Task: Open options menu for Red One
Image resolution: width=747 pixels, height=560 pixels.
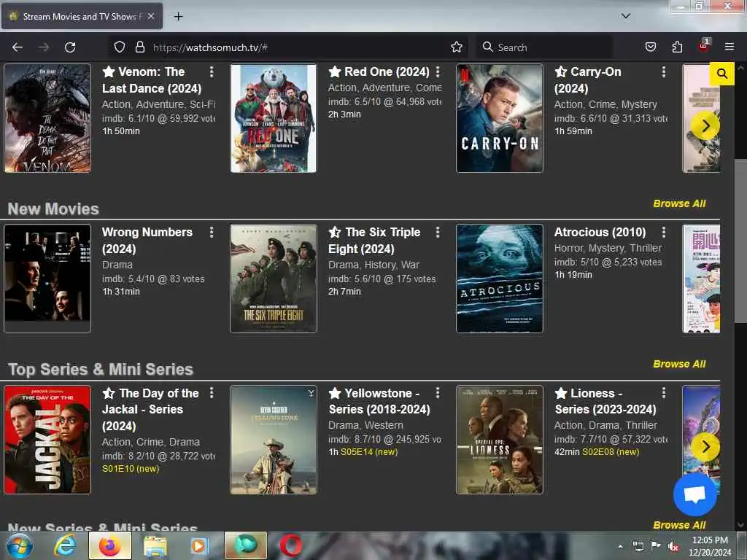Action: tap(438, 72)
